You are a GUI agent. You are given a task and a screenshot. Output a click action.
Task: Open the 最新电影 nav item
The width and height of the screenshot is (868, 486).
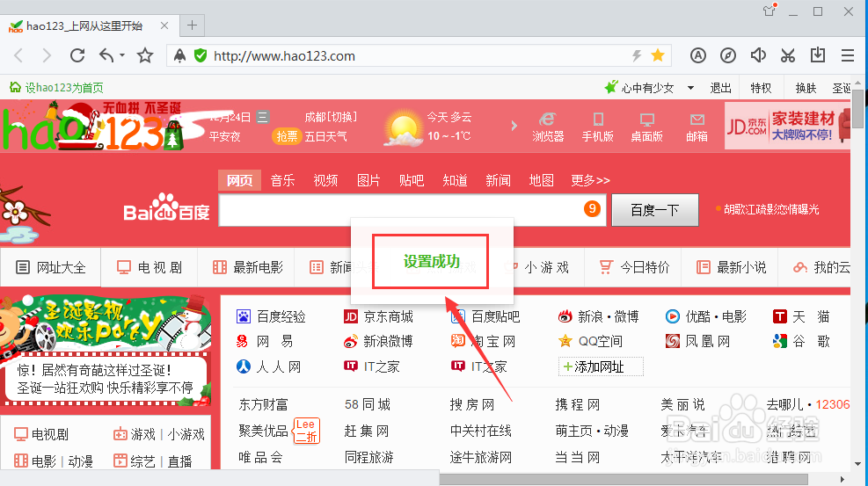(x=248, y=267)
